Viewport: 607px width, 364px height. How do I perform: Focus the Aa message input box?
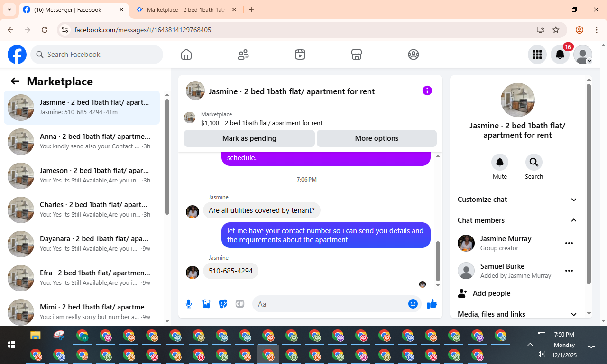tap(331, 304)
